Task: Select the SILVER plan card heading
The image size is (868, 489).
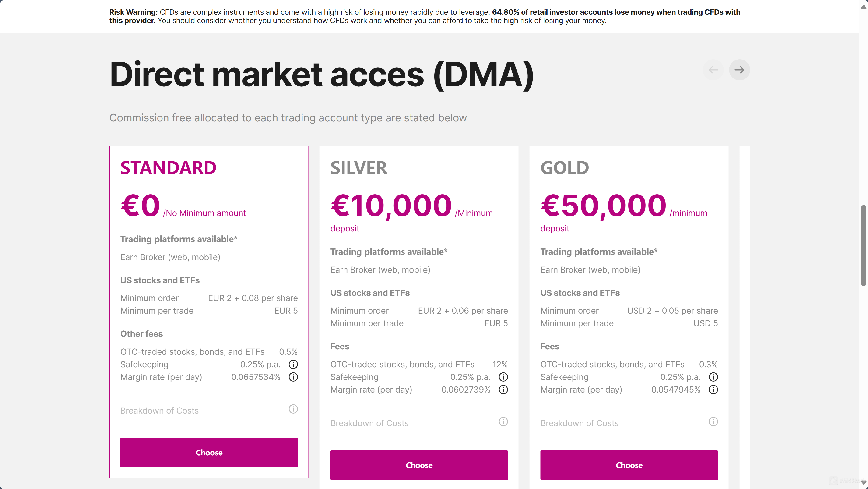Action: pos(359,168)
